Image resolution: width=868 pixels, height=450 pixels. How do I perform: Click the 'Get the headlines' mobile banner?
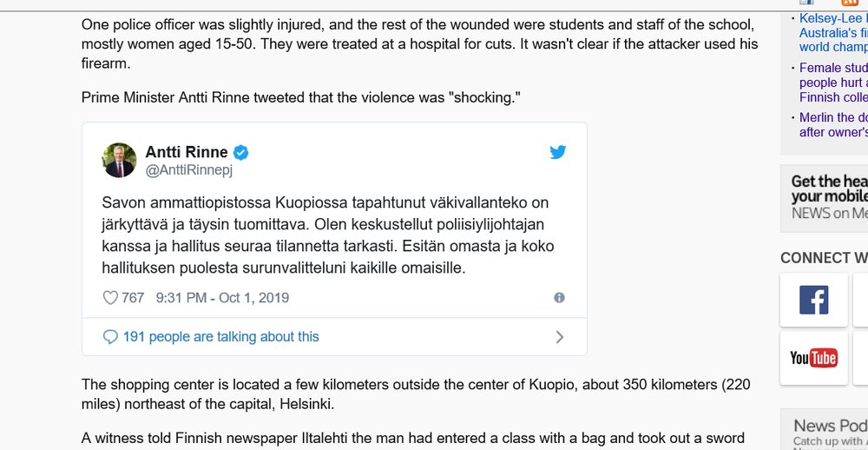829,197
